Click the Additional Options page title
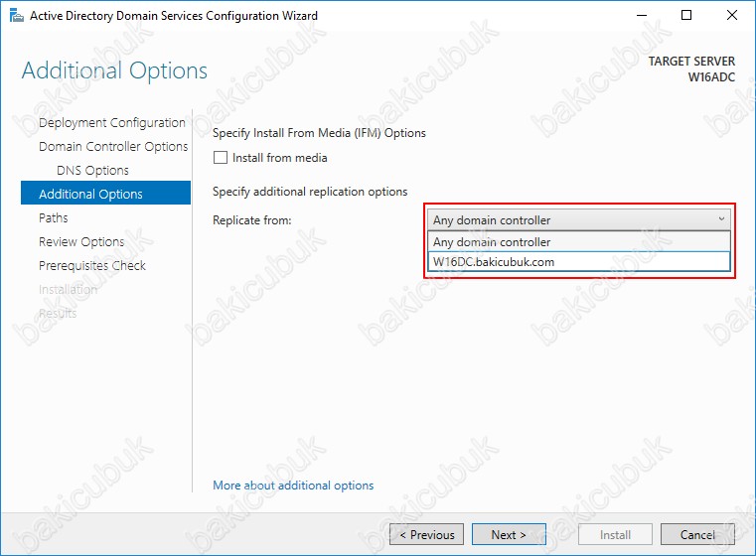756x556 pixels. point(115,70)
